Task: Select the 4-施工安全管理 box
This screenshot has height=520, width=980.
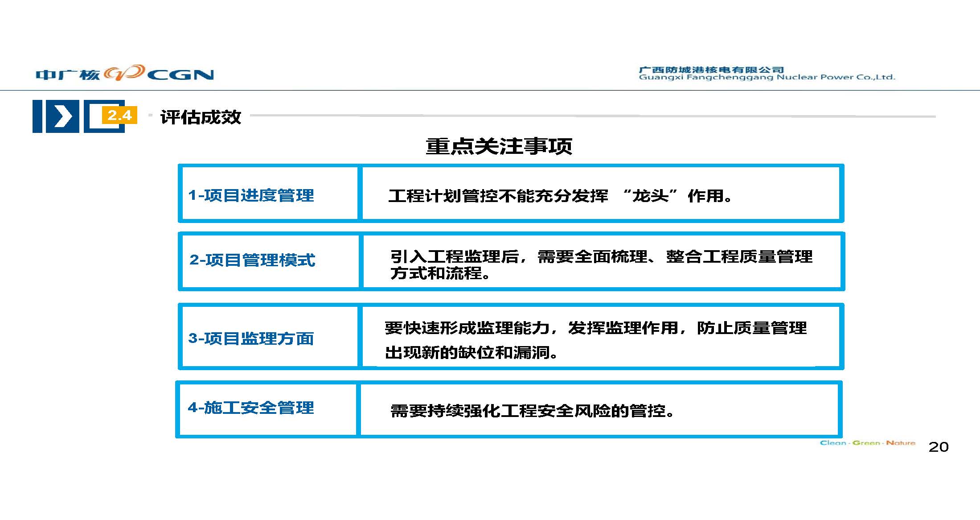Action: pyautogui.click(x=251, y=408)
